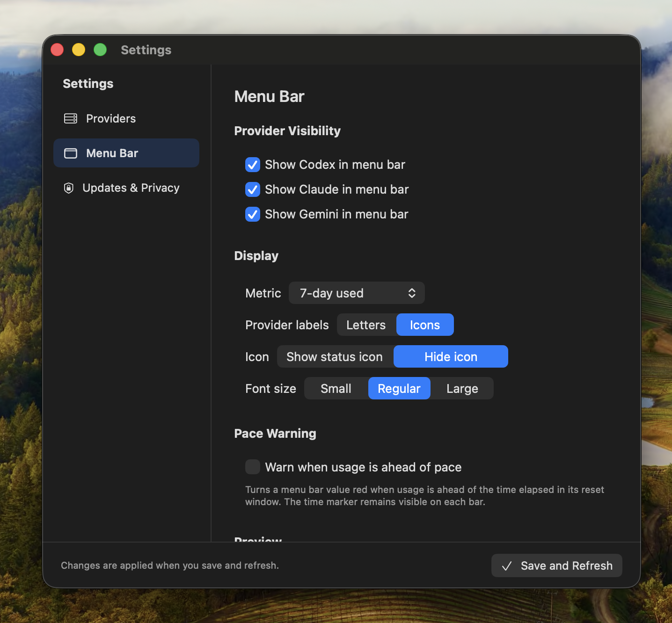Click the Pace Warning heading
This screenshot has height=623, width=672.
[275, 434]
